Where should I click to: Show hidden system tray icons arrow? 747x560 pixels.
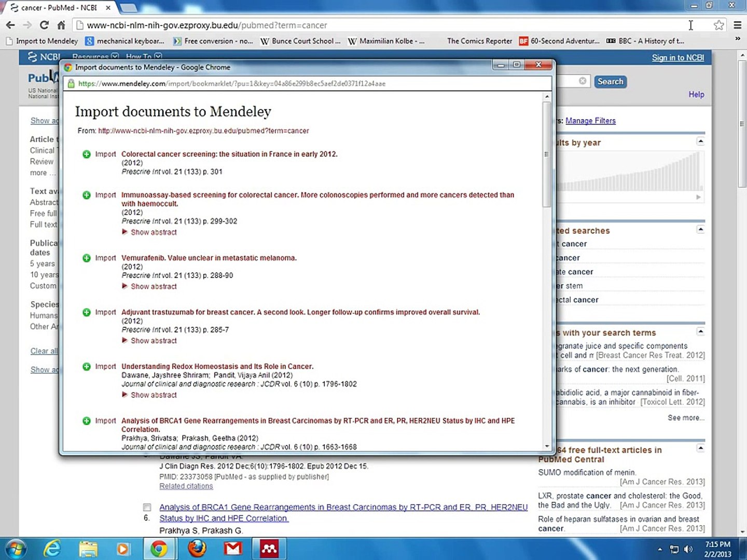pos(660,549)
